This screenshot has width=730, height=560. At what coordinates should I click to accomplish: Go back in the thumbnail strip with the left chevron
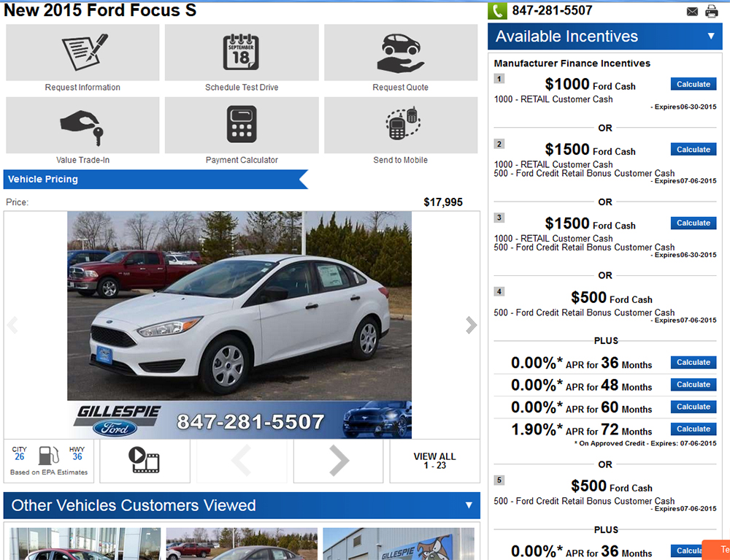click(241, 461)
